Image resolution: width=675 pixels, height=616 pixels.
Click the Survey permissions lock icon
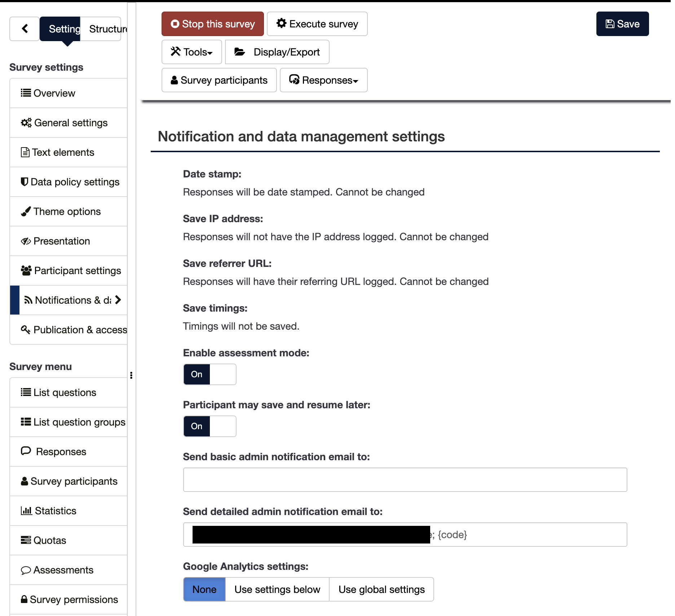[24, 599]
